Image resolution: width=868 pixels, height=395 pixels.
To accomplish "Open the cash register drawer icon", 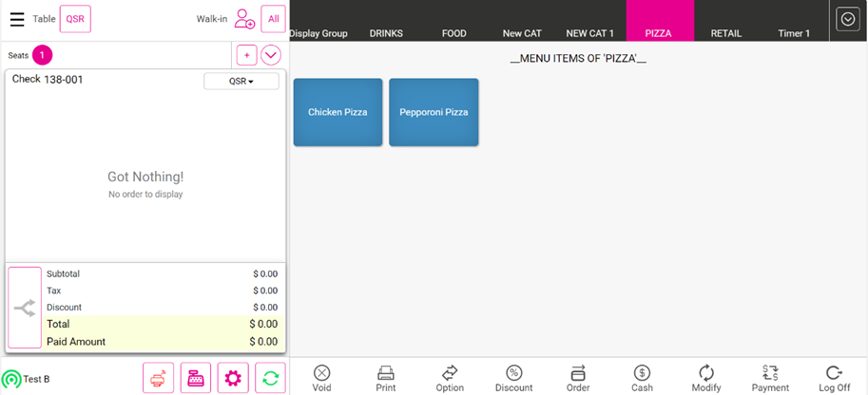I will (x=196, y=378).
